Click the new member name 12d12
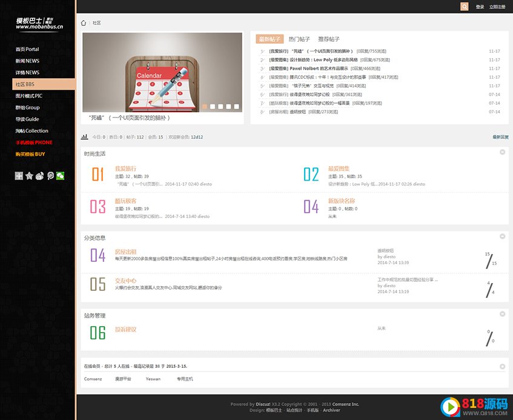This screenshot has height=420, width=513. click(197, 137)
